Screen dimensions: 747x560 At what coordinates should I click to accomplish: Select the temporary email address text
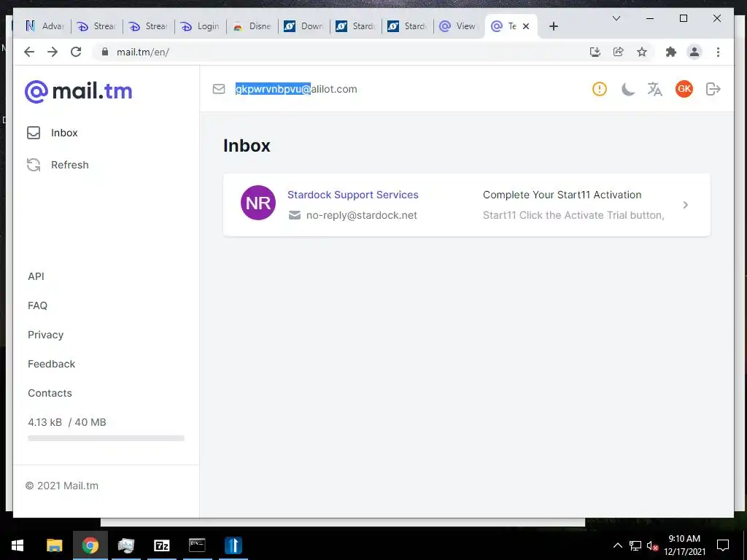(296, 89)
